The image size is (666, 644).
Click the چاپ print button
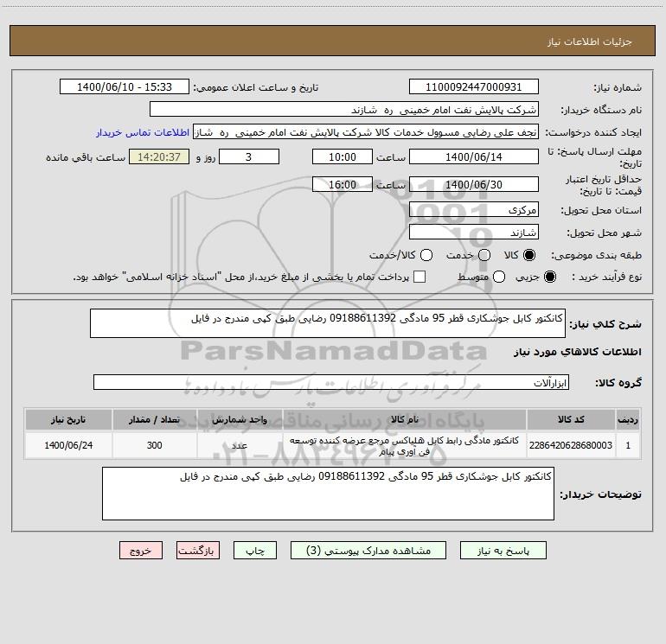pyautogui.click(x=255, y=551)
